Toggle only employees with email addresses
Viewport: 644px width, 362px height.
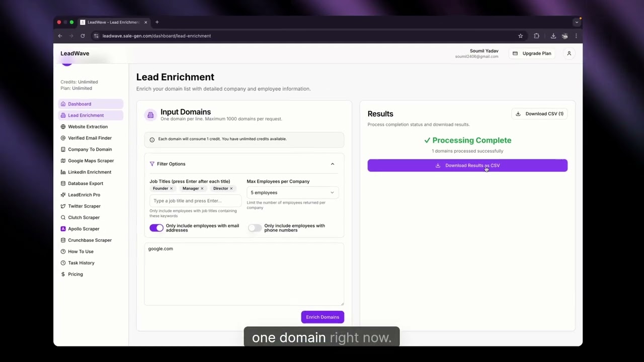tap(156, 228)
